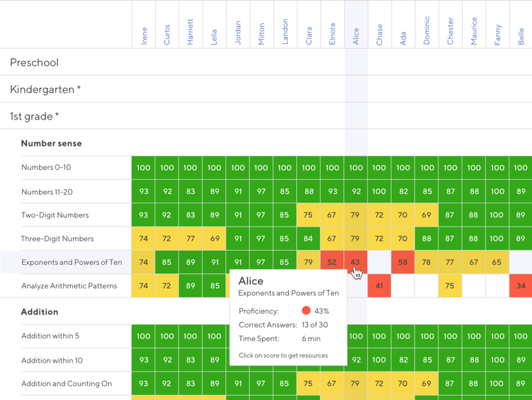The image size is (532, 400).
Task: Select the Three-Digit Numbers row label
Action: (57, 239)
